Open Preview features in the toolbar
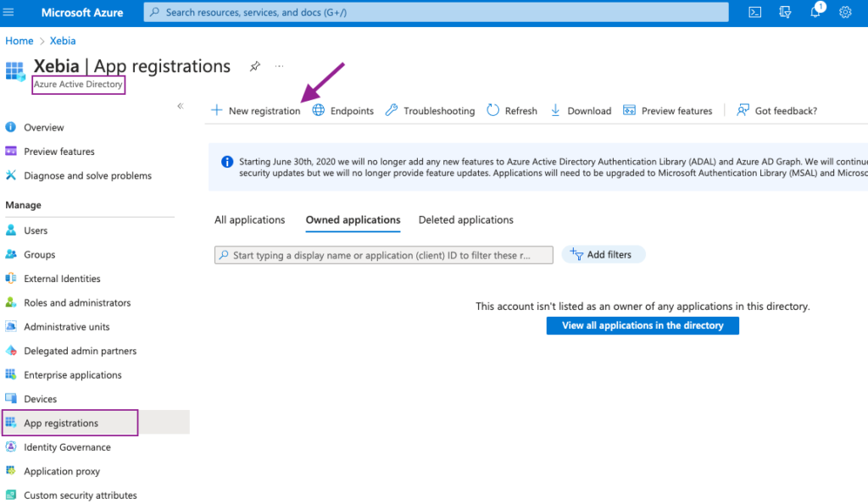868x504 pixels. (668, 111)
